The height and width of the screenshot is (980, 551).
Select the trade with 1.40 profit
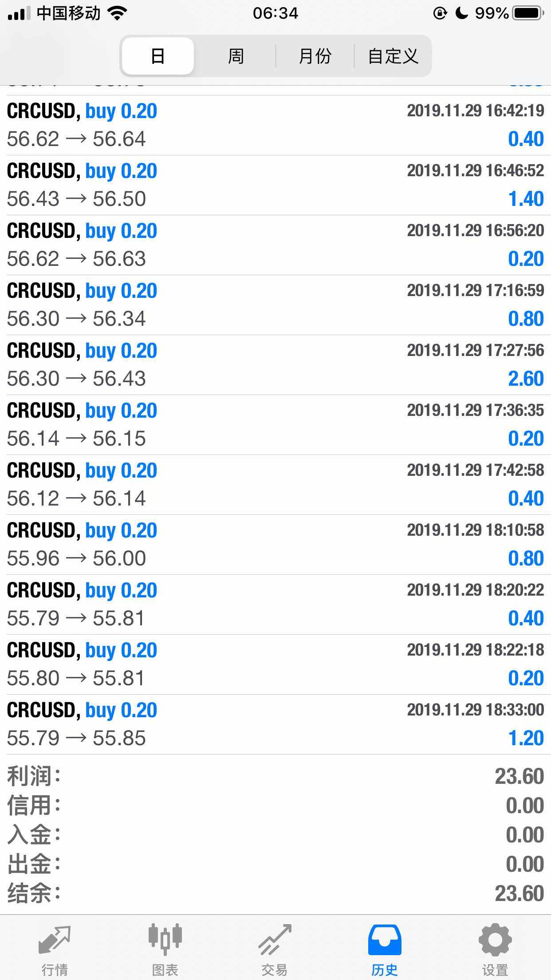(x=275, y=185)
